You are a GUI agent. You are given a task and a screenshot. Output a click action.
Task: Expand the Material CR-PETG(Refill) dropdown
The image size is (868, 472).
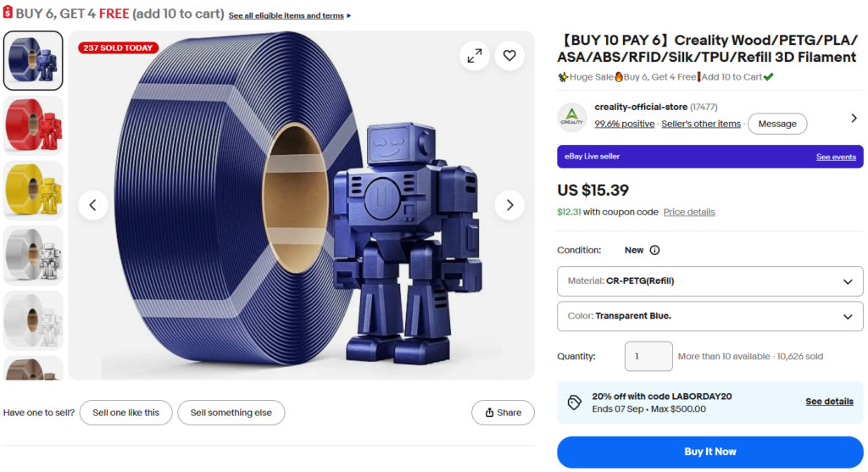[709, 281]
